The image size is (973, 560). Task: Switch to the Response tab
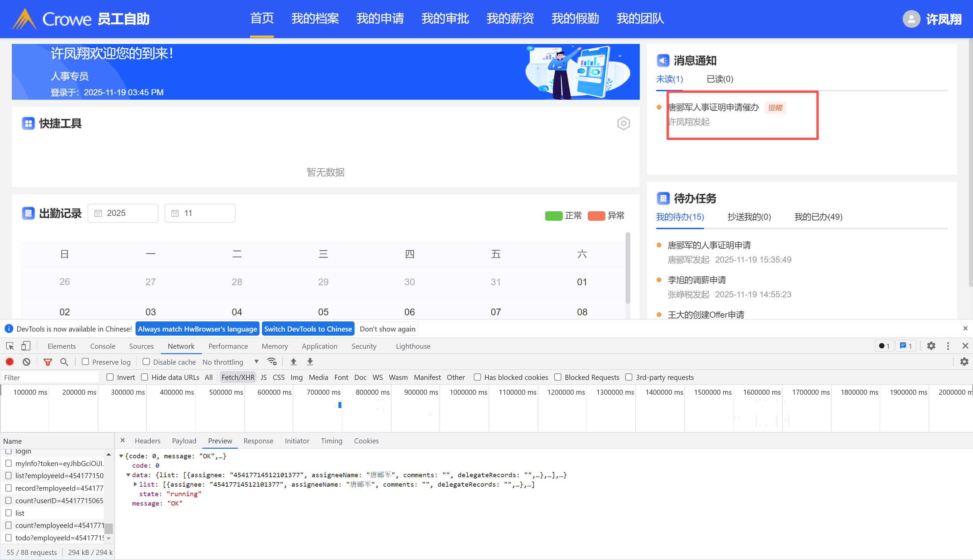click(x=258, y=441)
